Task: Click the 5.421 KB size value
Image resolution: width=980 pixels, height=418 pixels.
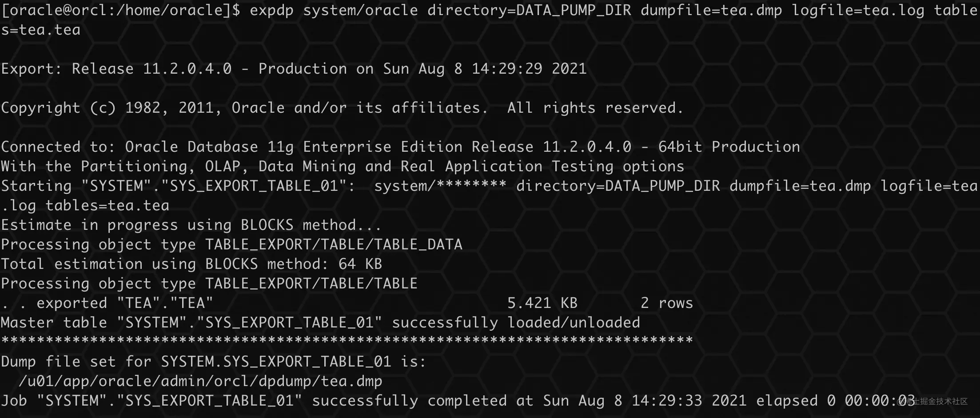Action: coord(542,303)
